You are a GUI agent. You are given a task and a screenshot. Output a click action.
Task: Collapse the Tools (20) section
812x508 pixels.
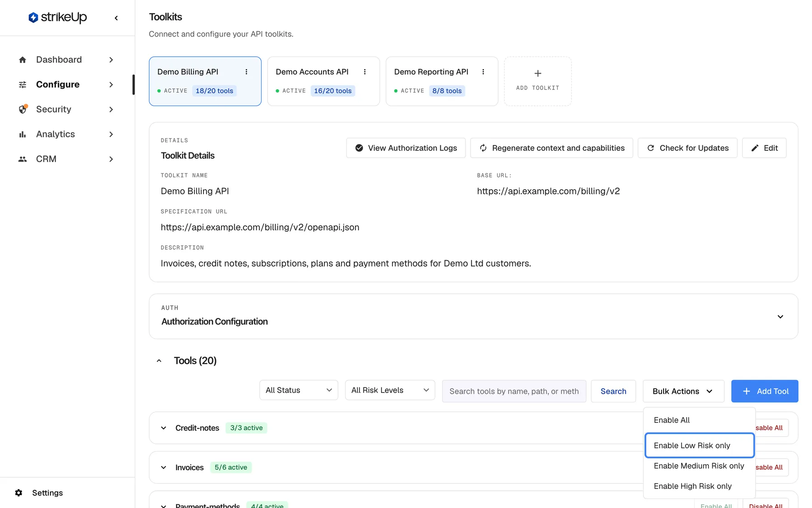(159, 361)
